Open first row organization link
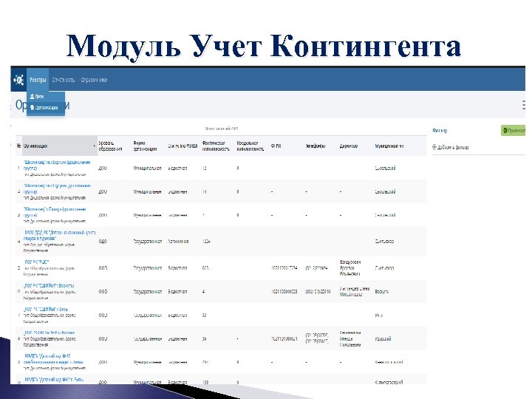This screenshot has height=399, width=532. [57, 165]
